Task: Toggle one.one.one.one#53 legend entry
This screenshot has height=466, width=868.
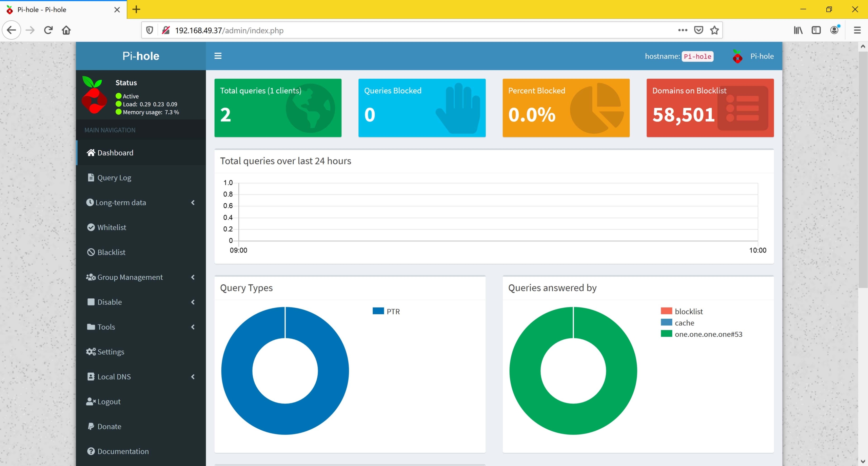Action: 708,334
